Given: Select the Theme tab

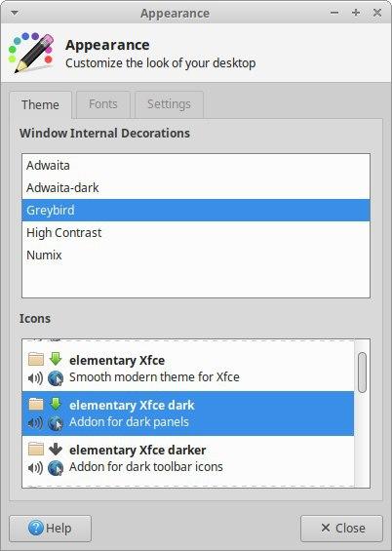Looking at the screenshot, I should point(40,105).
